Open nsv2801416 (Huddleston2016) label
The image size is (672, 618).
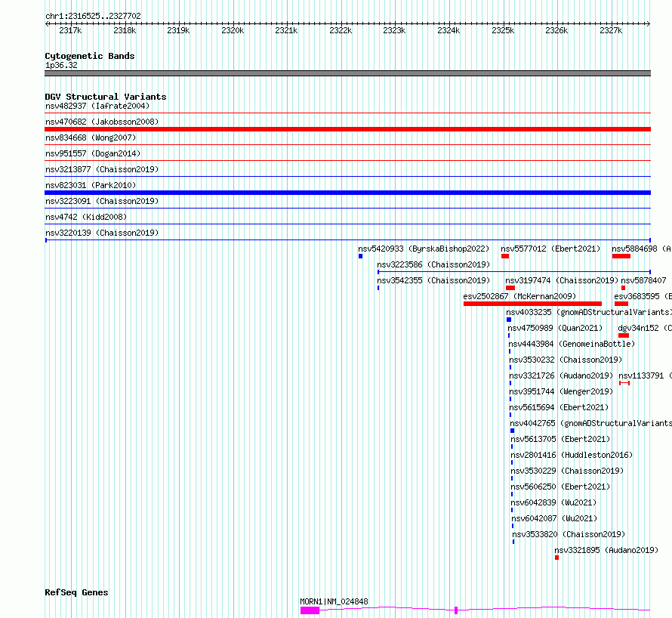click(572, 455)
